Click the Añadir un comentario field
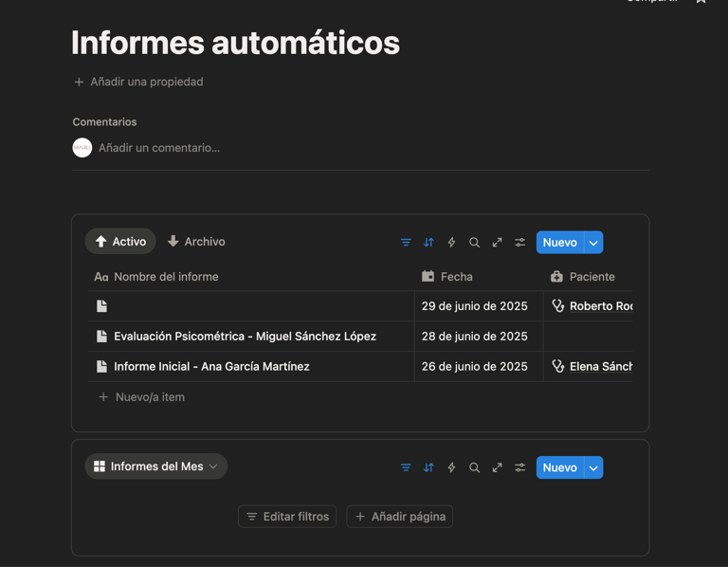Viewport: 728px width, 567px height. click(159, 148)
